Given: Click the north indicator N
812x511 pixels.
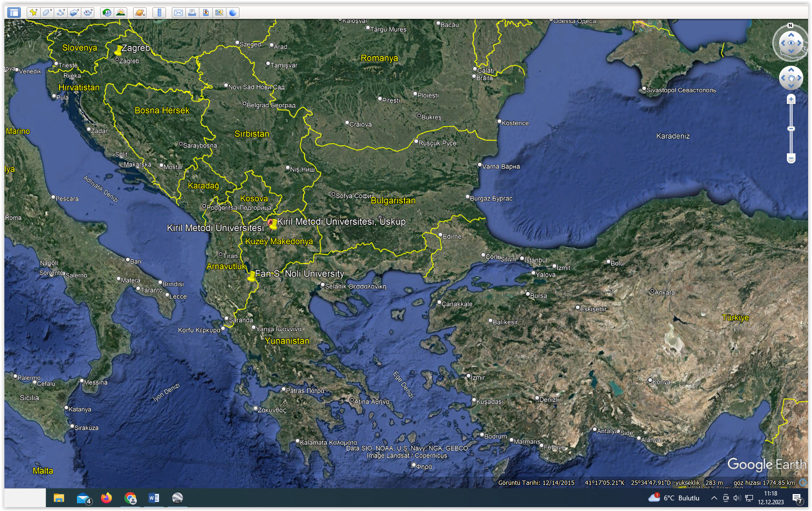Looking at the screenshot, I should [x=790, y=25].
